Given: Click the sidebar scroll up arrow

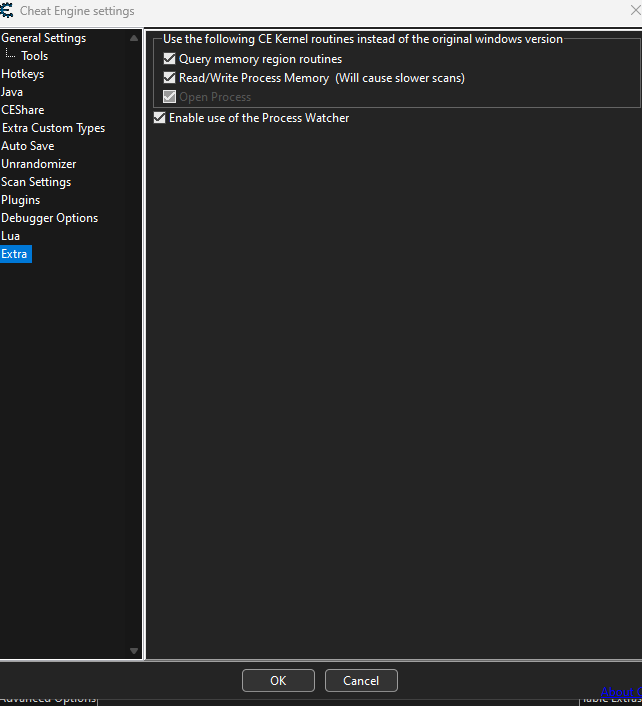Looking at the screenshot, I should (x=134, y=38).
